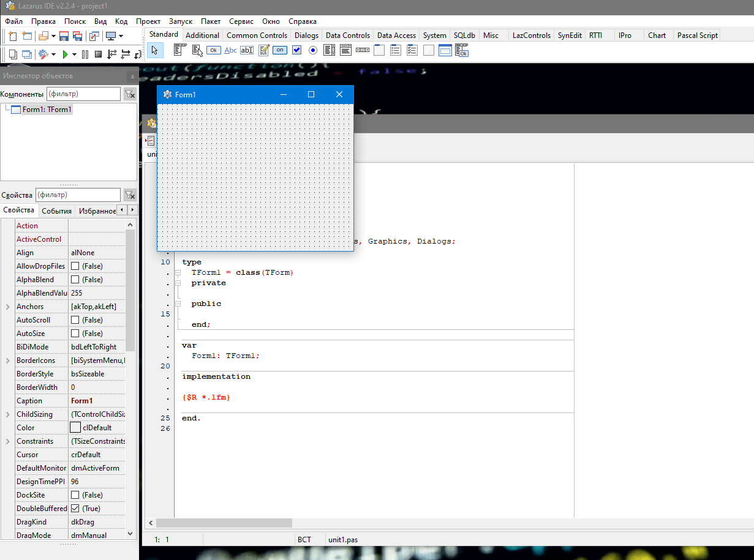This screenshot has width=754, height=560.
Task: Select the pointer selection tool in palette
Action: [x=155, y=50]
